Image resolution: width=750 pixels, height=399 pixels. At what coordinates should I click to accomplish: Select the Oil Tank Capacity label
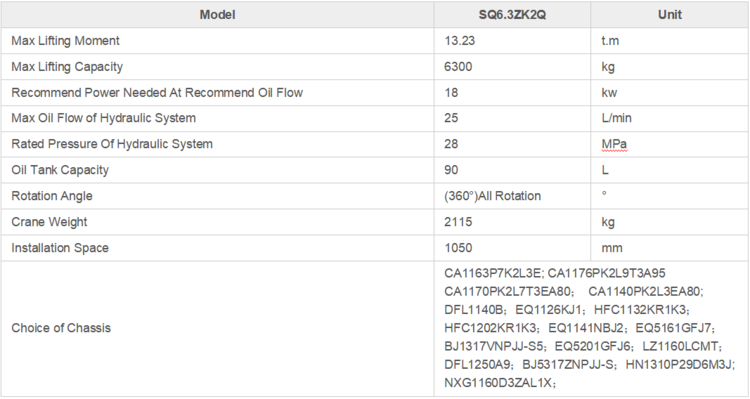[60, 170]
